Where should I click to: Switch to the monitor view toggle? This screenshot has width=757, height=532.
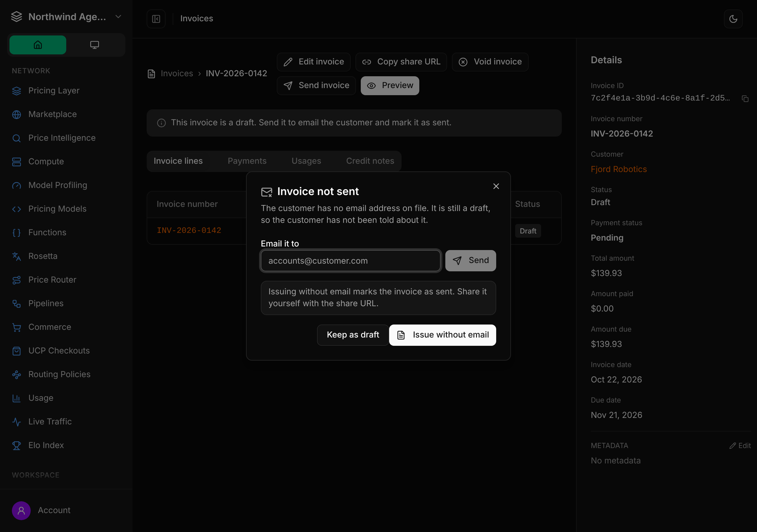click(95, 45)
